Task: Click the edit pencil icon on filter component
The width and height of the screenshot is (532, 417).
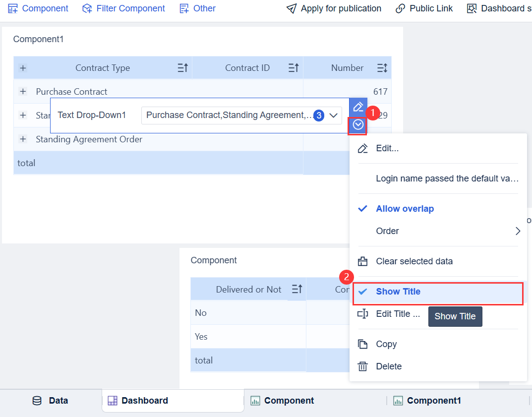Action: coord(358,107)
